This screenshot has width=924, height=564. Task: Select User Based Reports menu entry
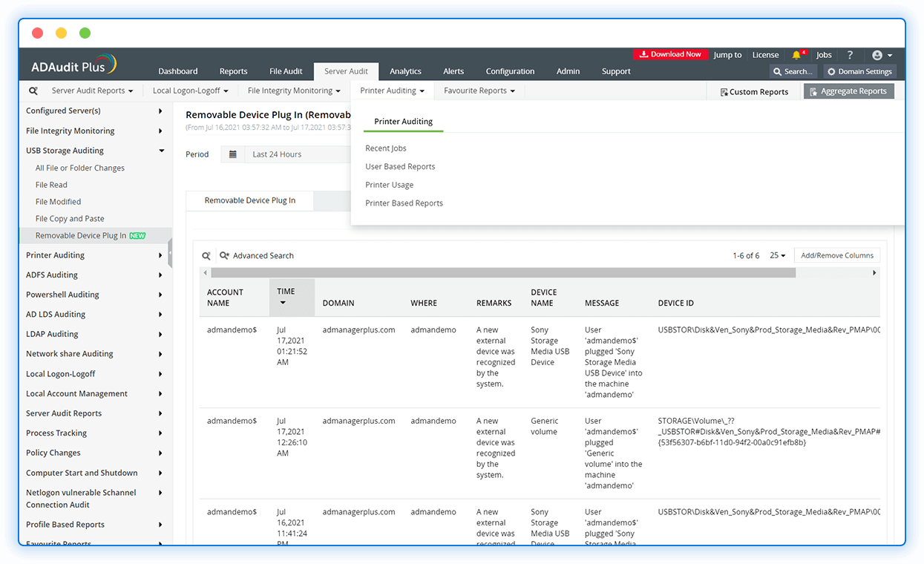tap(400, 166)
